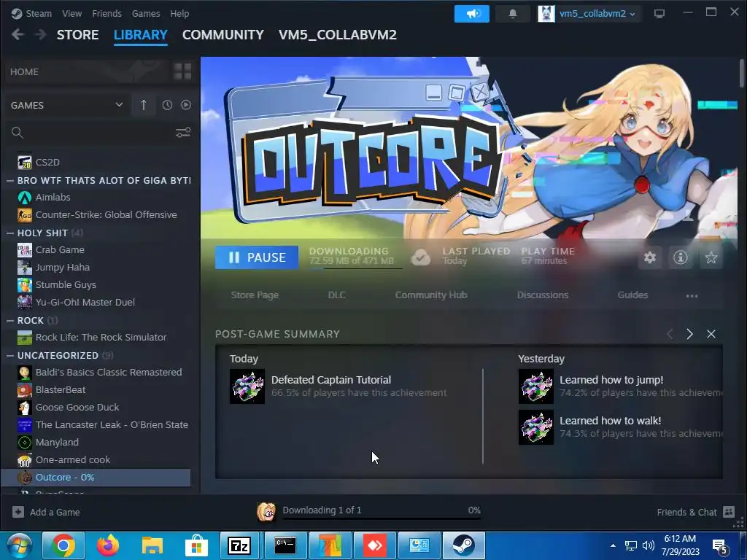Open Friends & Chat

(695, 512)
